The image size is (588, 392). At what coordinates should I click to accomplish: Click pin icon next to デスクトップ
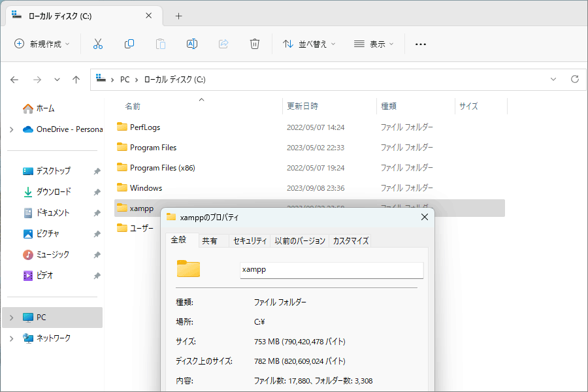coord(97,171)
